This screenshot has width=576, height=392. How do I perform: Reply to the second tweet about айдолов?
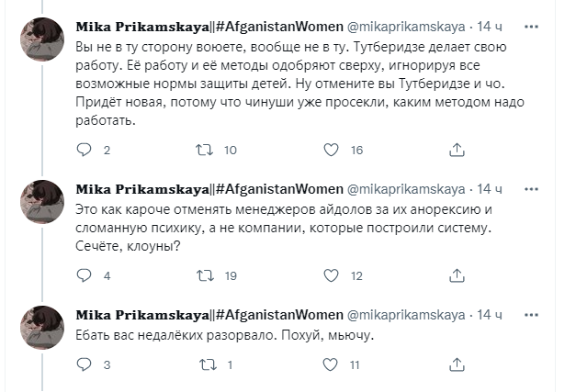[x=85, y=274]
